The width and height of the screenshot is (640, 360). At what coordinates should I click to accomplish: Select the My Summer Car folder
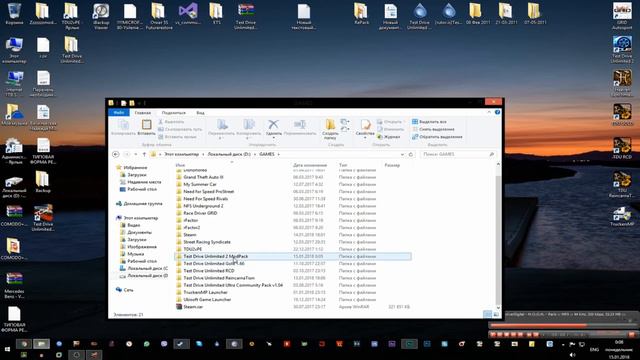click(196, 184)
